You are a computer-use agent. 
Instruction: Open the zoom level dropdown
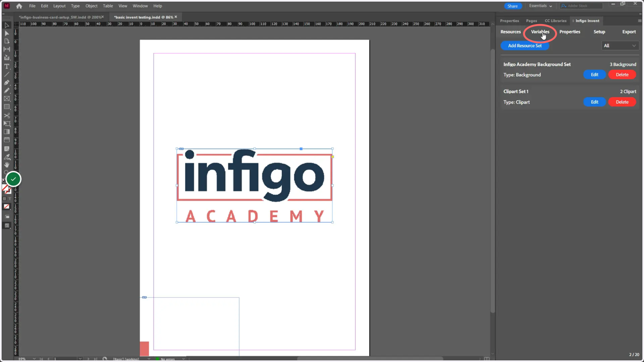pyautogui.click(x=34, y=359)
